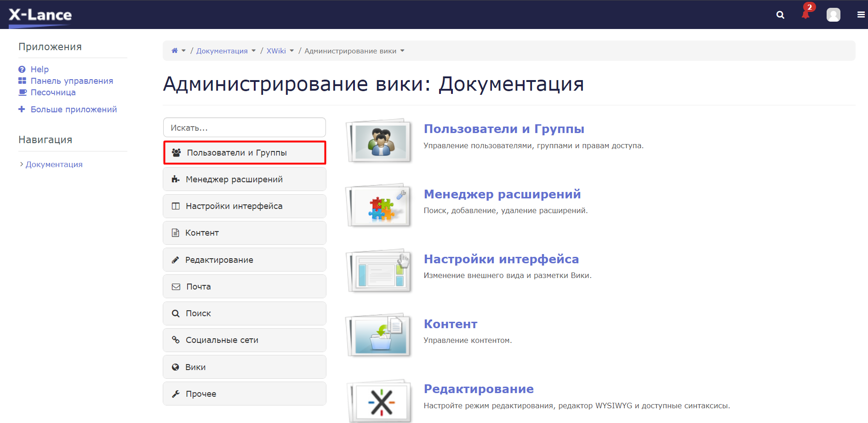This screenshot has width=868, height=423.
Task: Expand the Документация navigation tree node
Action: pyautogui.click(x=22, y=164)
